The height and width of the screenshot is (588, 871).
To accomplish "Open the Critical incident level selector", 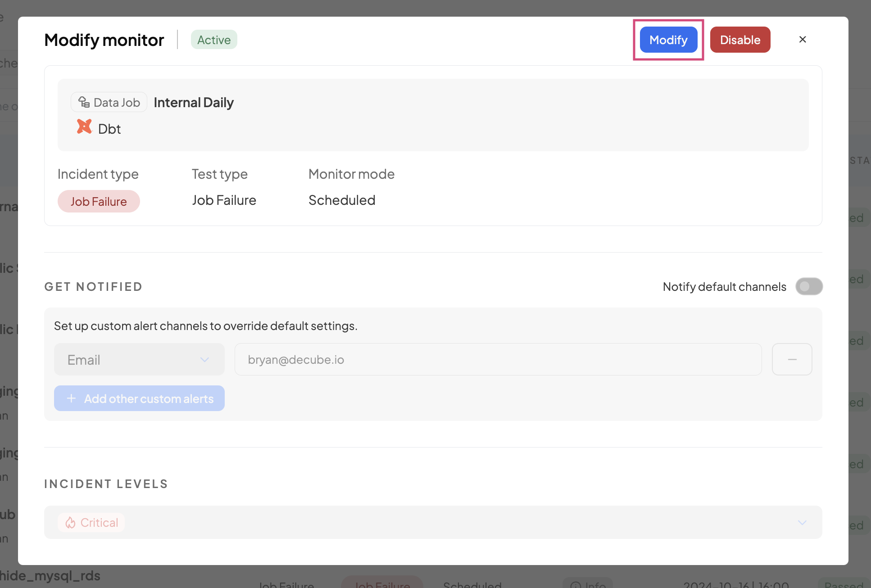I will coord(432,522).
